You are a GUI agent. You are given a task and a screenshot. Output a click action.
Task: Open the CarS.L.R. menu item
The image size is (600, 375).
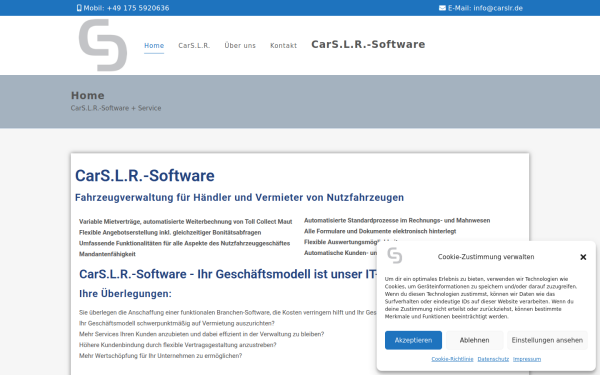pos(194,46)
